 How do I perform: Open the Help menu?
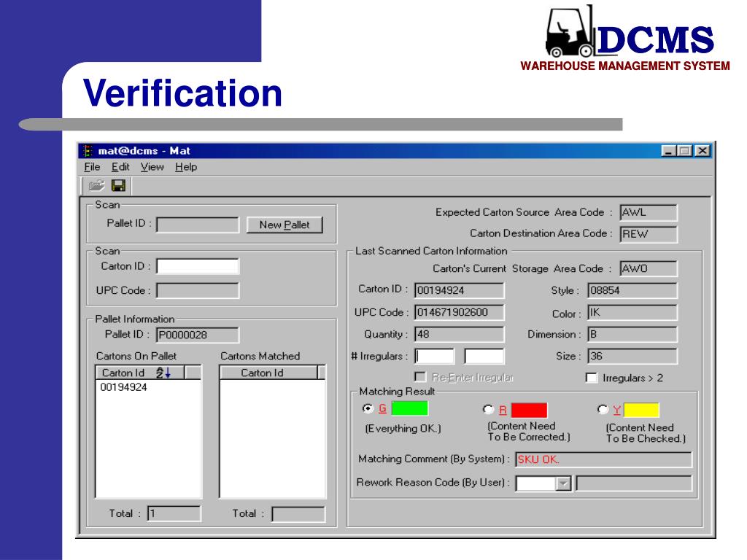pyautogui.click(x=186, y=167)
